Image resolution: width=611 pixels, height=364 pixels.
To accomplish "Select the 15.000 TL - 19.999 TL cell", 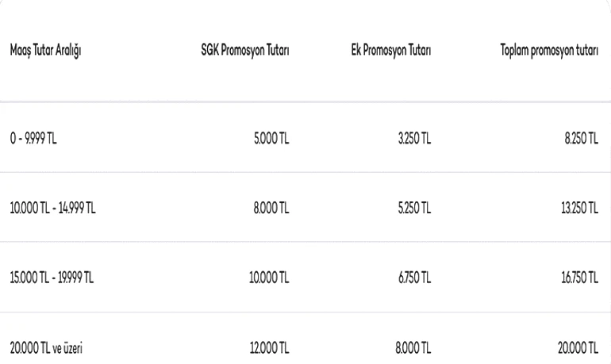I will pos(52,278).
